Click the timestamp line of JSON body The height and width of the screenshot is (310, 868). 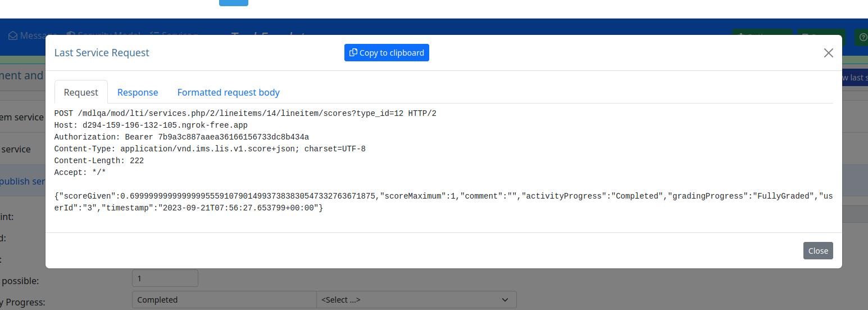189,208
